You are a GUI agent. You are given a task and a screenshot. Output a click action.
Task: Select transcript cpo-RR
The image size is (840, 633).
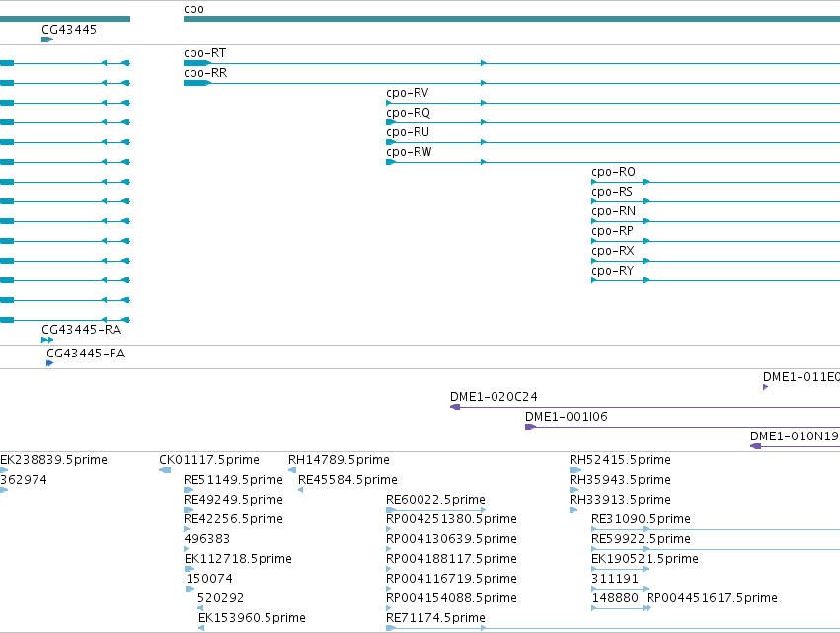[205, 73]
